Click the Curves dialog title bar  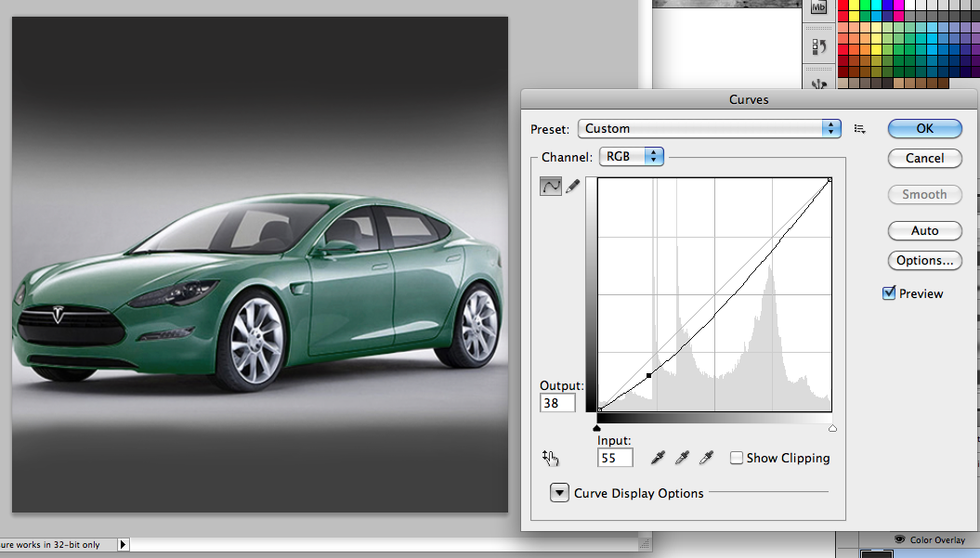tap(749, 99)
